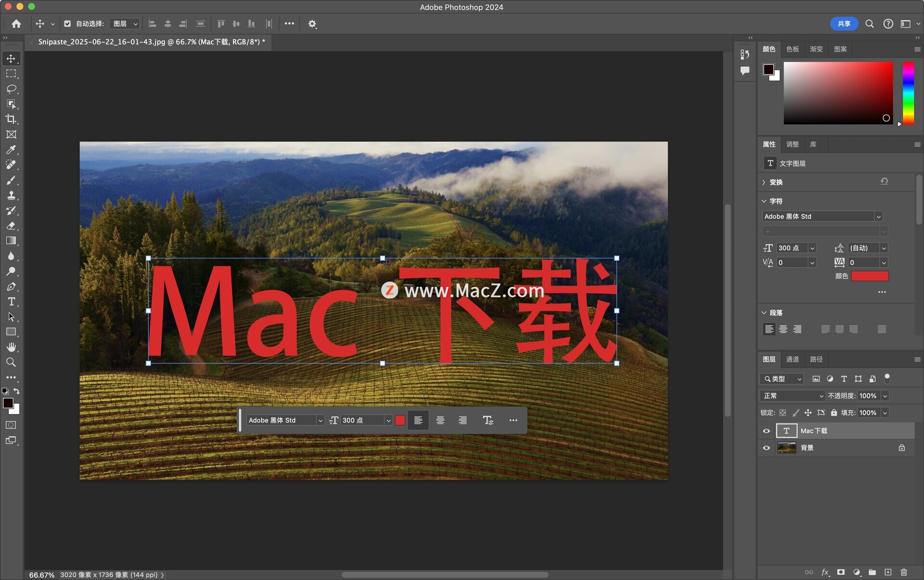Screen dimensions: 924x580
Task: Select the Eraser tool
Action: (11, 225)
